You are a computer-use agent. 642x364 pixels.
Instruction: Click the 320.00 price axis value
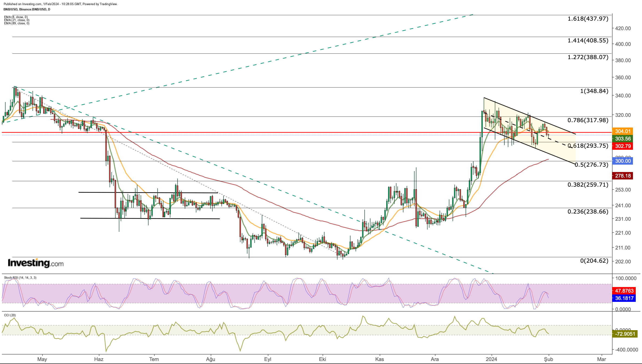(623, 115)
